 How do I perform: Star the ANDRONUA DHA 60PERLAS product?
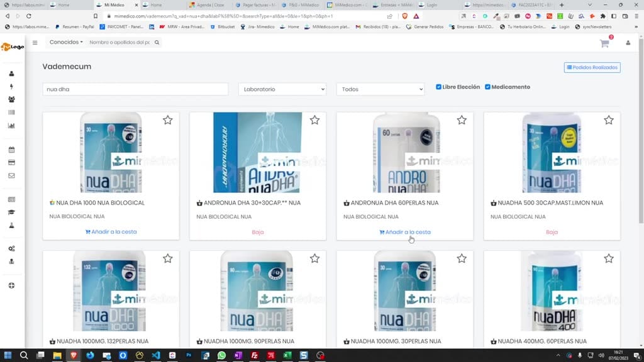(x=462, y=120)
